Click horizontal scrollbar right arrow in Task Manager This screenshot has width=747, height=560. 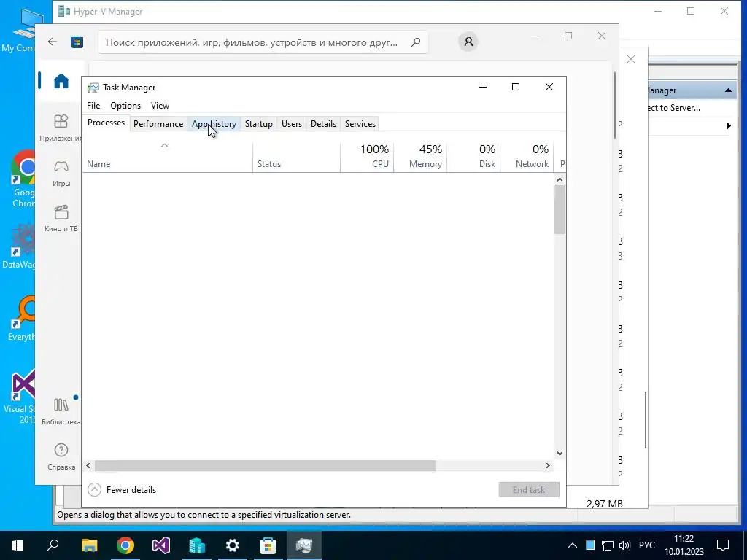(x=547, y=465)
